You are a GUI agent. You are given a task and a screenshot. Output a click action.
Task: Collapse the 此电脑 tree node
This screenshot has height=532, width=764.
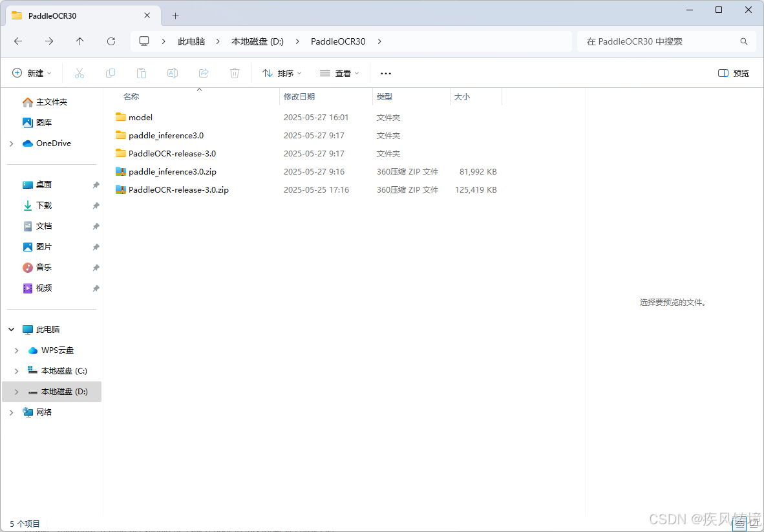tap(11, 329)
